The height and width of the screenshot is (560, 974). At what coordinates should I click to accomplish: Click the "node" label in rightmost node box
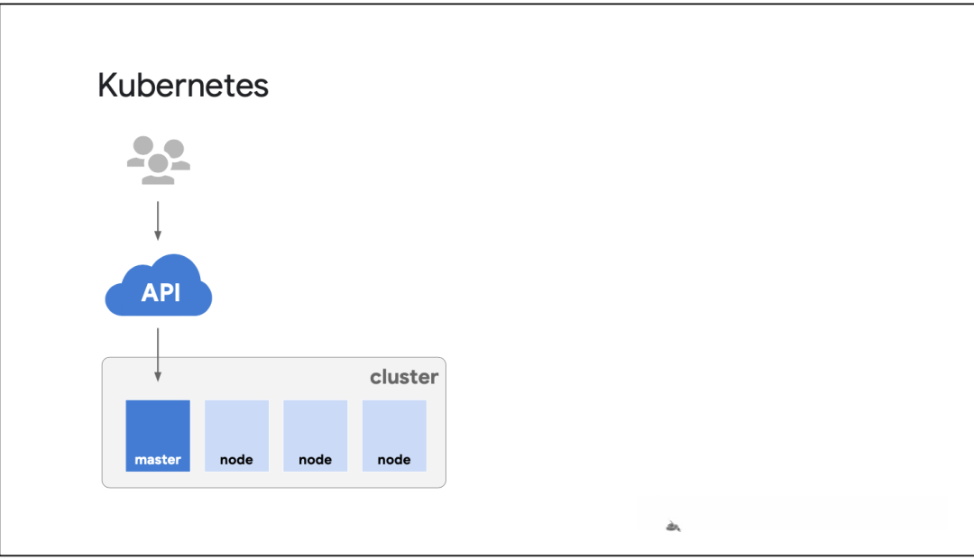tap(394, 460)
